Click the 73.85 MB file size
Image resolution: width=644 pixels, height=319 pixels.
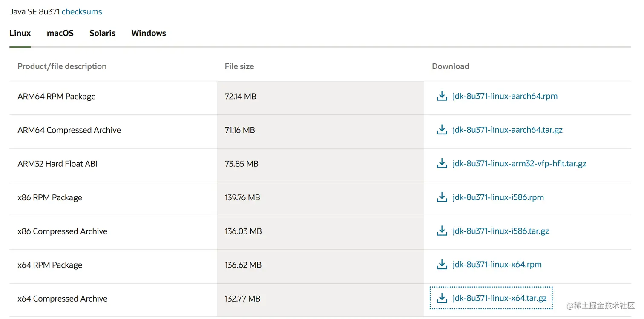[x=241, y=164]
